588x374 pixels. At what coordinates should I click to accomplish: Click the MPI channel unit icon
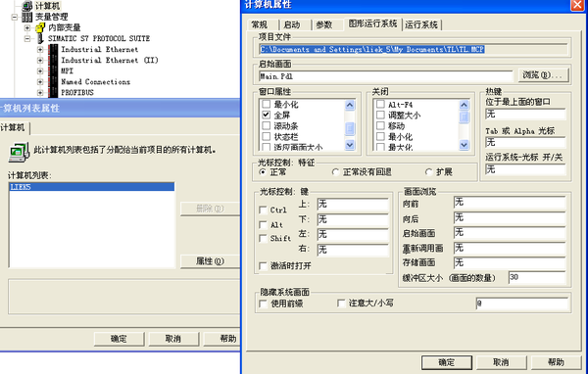point(54,70)
